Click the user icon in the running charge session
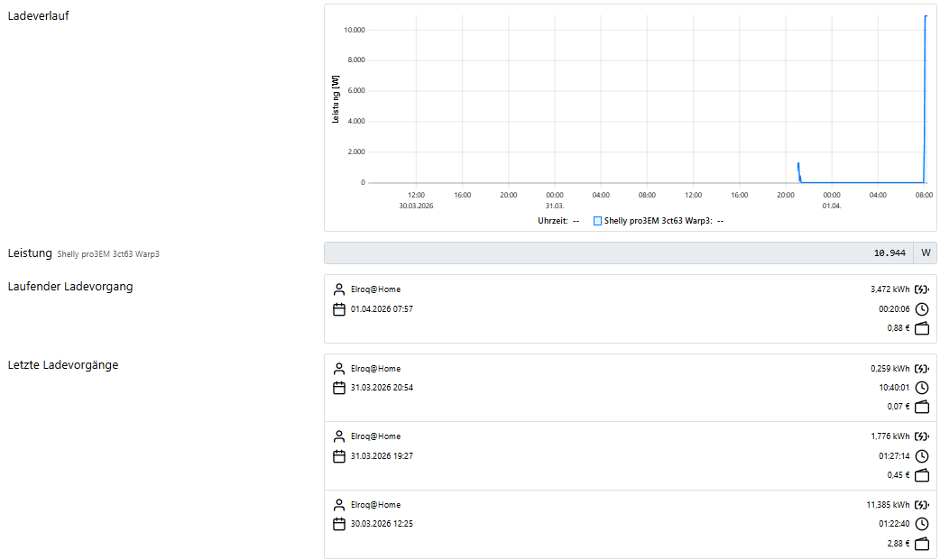The image size is (940, 560). tap(339, 289)
